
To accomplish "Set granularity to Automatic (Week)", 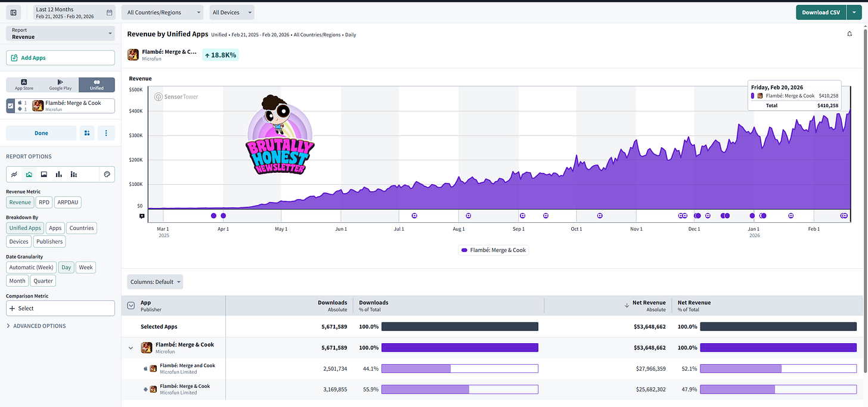I will click(x=31, y=267).
